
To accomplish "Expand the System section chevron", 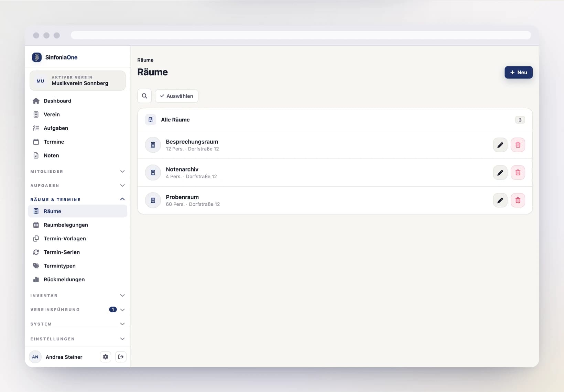I will 122,324.
